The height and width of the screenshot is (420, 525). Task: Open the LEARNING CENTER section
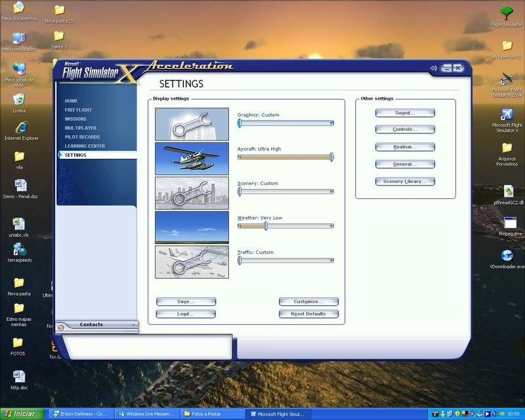(x=85, y=146)
